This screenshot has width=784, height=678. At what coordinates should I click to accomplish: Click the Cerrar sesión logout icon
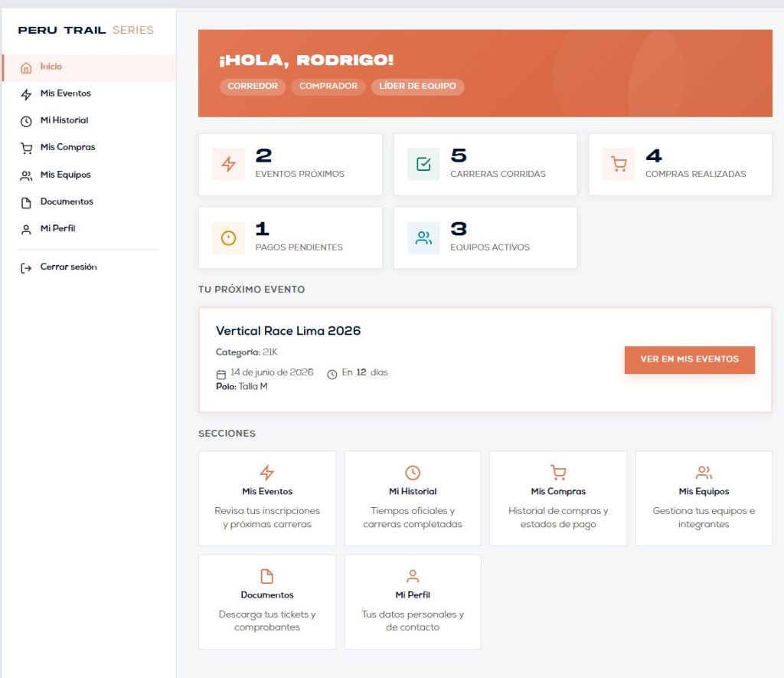[26, 268]
